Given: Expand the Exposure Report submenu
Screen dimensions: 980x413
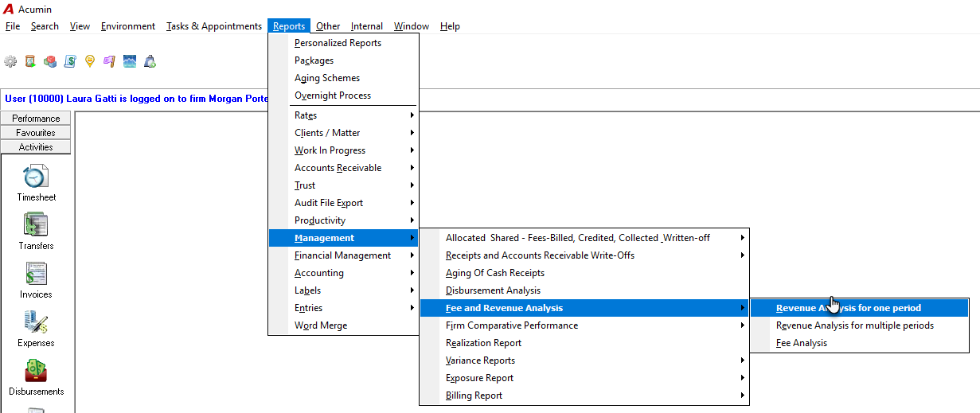Looking at the screenshot, I should point(584,378).
